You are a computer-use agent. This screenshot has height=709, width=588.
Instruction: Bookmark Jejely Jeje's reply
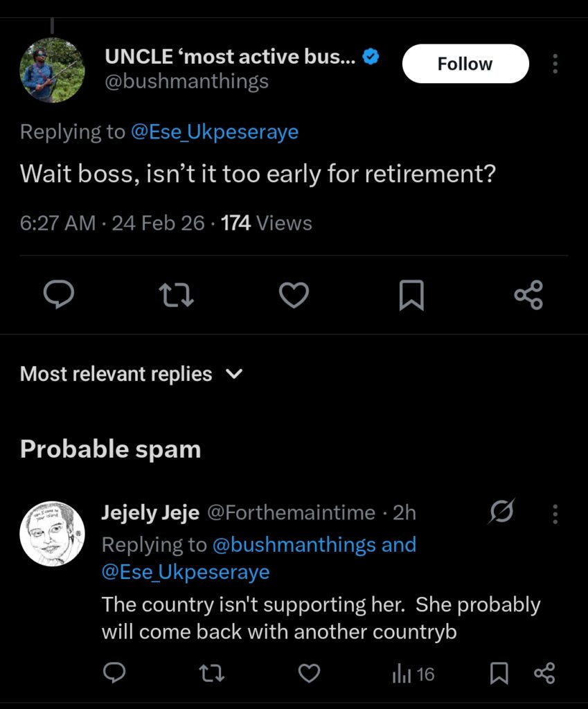[x=499, y=673]
